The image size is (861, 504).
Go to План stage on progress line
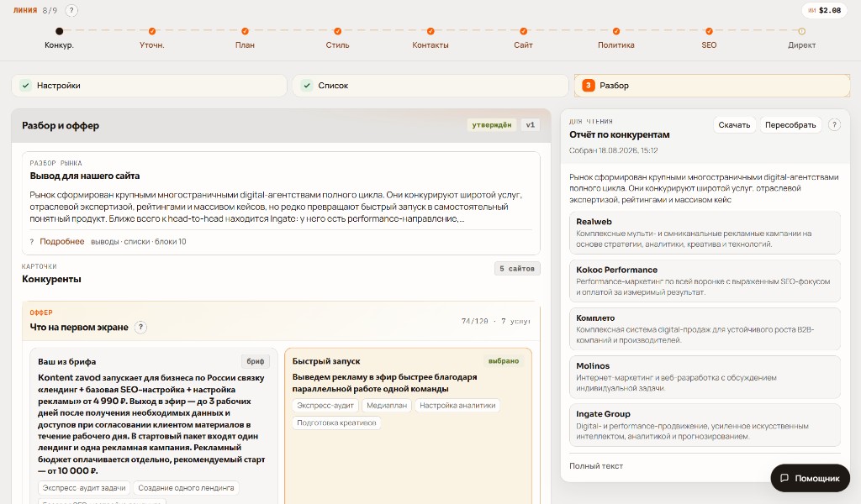245,31
